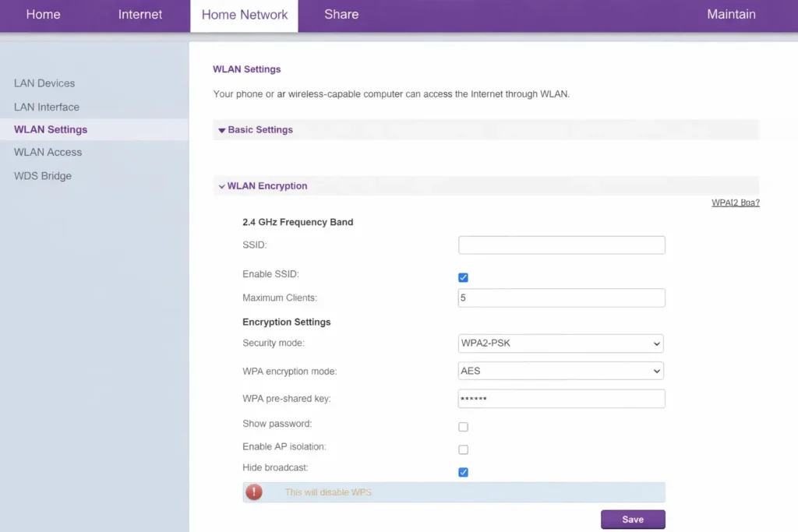Viewport: 798px width, 532px height.
Task: Open WDS Bridge in sidebar
Action: point(43,176)
